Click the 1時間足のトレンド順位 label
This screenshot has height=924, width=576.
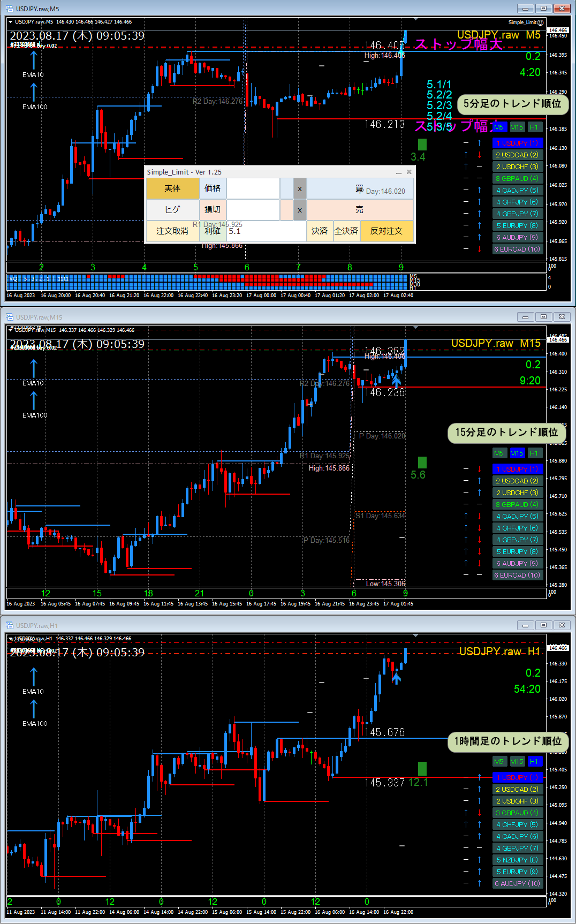click(x=508, y=741)
